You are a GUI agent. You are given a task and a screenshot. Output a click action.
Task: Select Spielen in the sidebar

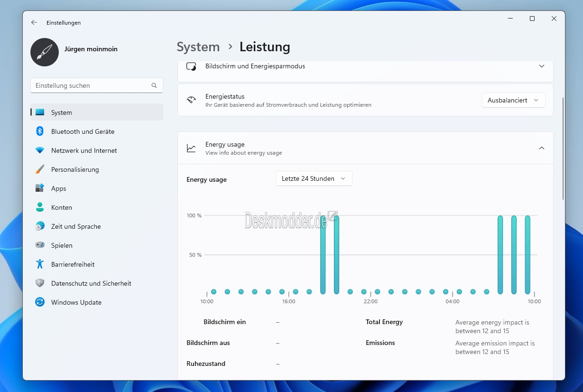pyautogui.click(x=97, y=245)
